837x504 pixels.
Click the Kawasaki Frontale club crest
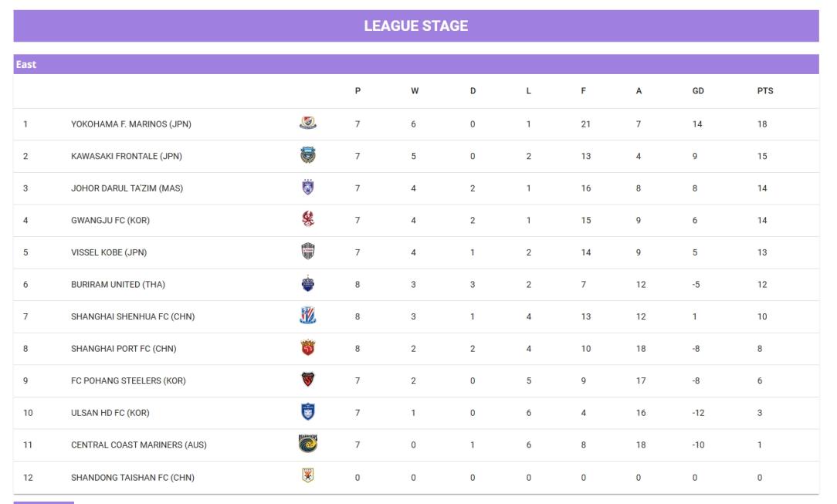click(307, 156)
